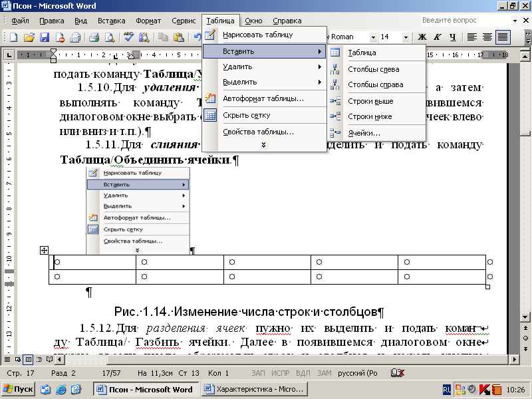This screenshot has width=532, height=399.
Task: Print the document with the printer icon
Action: (94, 37)
